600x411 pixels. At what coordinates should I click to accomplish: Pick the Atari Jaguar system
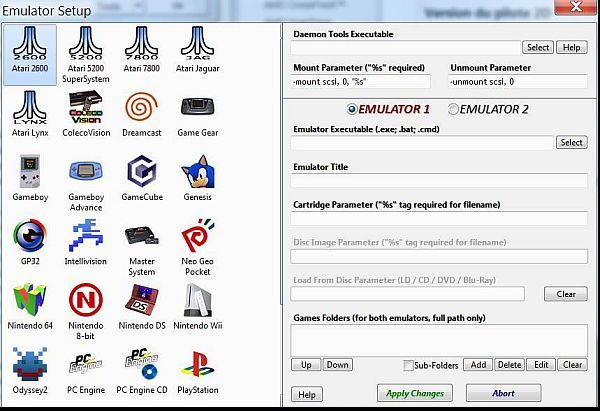pos(197,42)
